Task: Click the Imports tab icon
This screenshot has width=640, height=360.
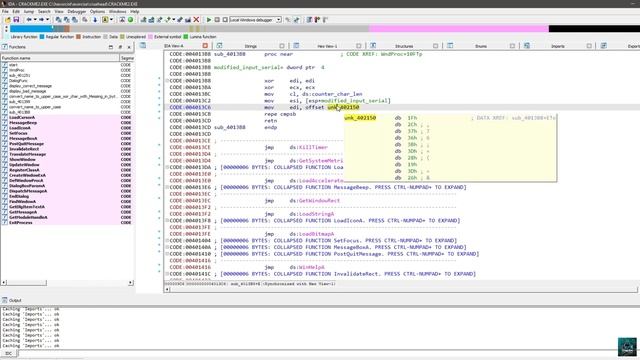Action: click(527, 45)
